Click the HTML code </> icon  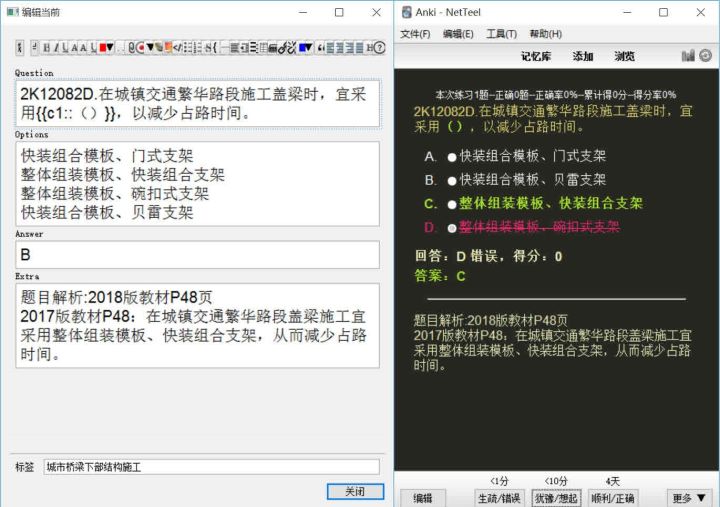178,48
